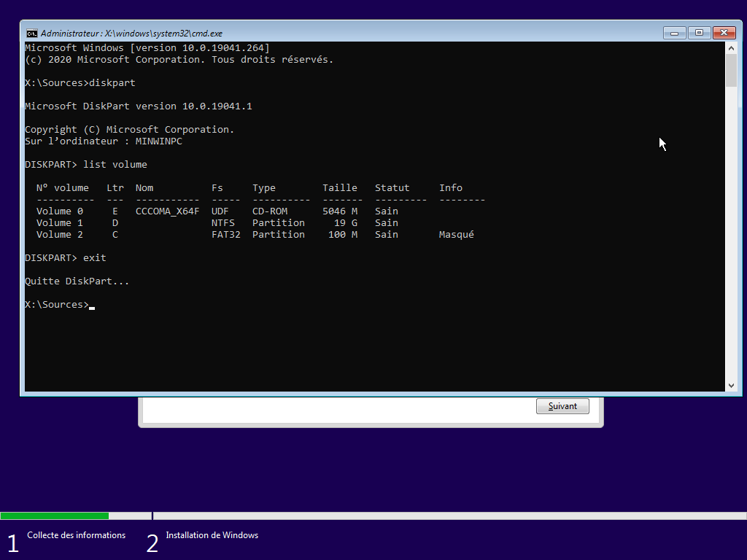Click 'Sur l'ordinateur : MINWINPC' line
This screenshot has width=747, height=560.
[x=104, y=141]
